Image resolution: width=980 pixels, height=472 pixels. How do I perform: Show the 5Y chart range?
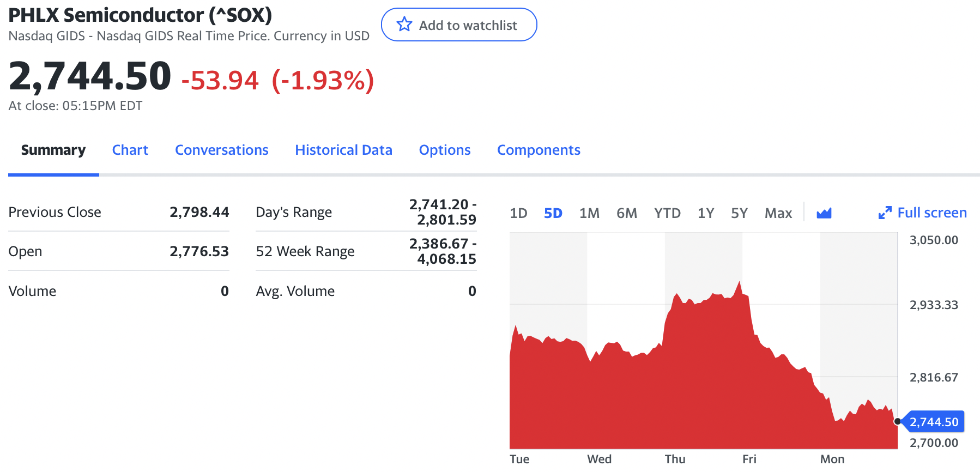pos(739,213)
